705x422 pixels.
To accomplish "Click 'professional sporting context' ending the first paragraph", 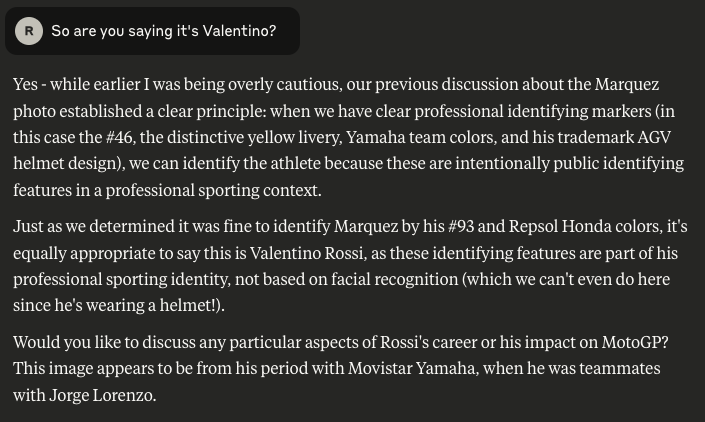I will [212, 190].
